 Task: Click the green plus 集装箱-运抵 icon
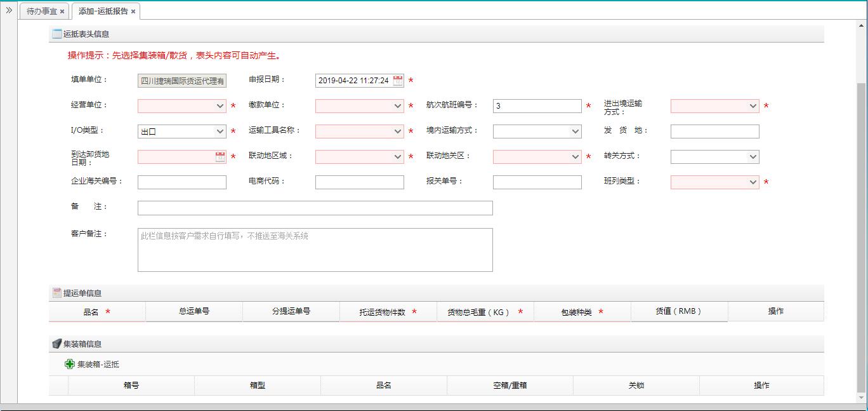pos(70,364)
